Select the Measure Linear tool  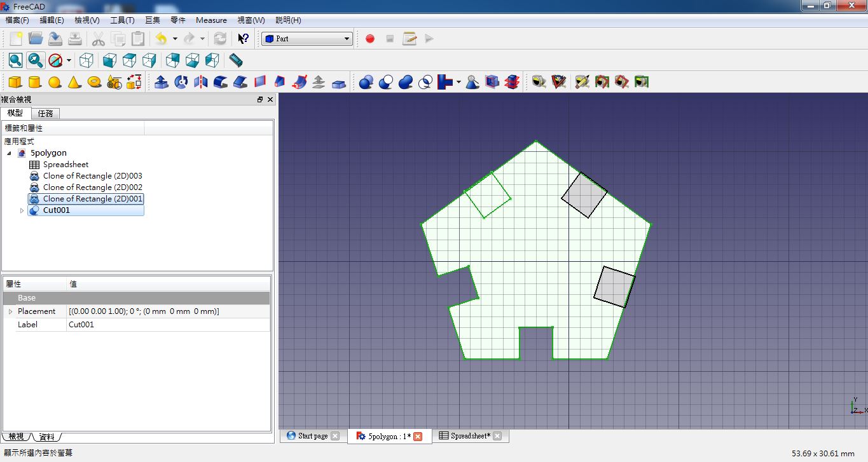(x=235, y=60)
